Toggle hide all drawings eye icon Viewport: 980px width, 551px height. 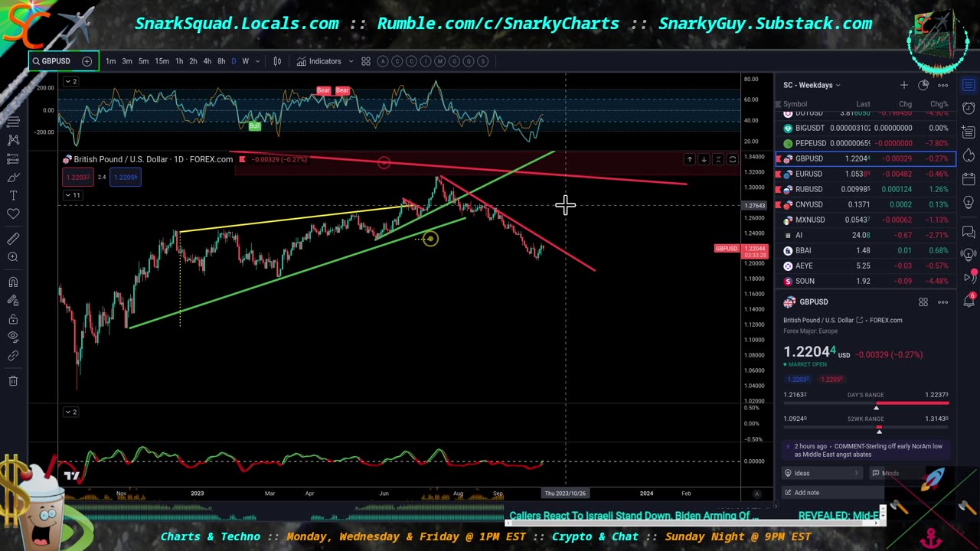click(13, 337)
